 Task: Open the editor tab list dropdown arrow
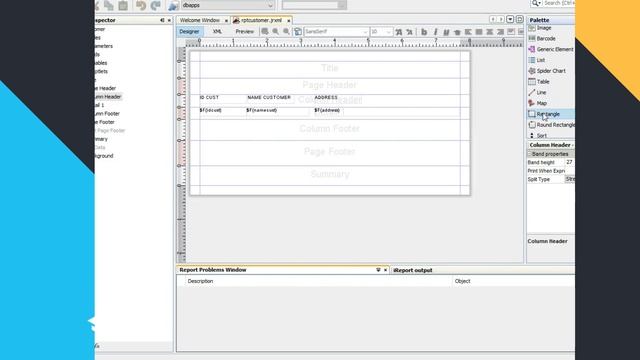pos(510,20)
